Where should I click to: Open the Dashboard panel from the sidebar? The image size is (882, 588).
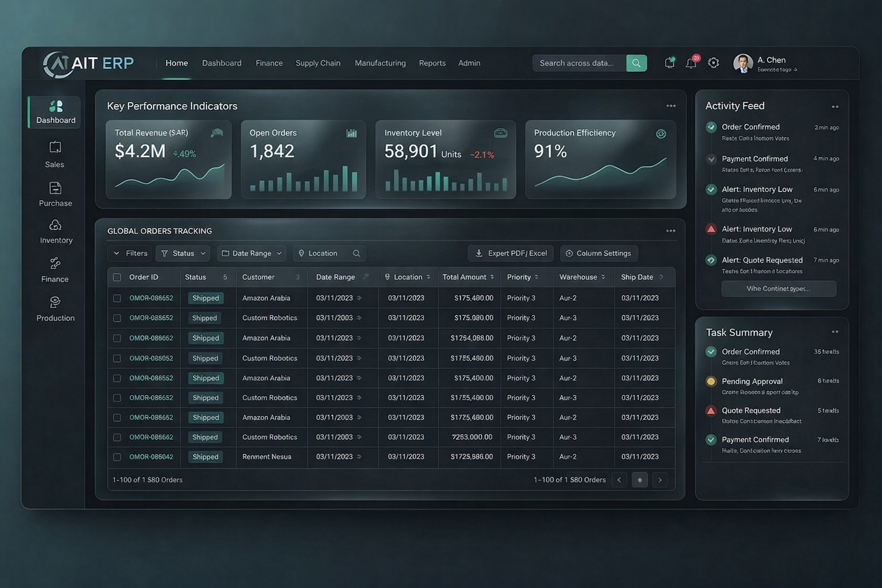[55, 112]
